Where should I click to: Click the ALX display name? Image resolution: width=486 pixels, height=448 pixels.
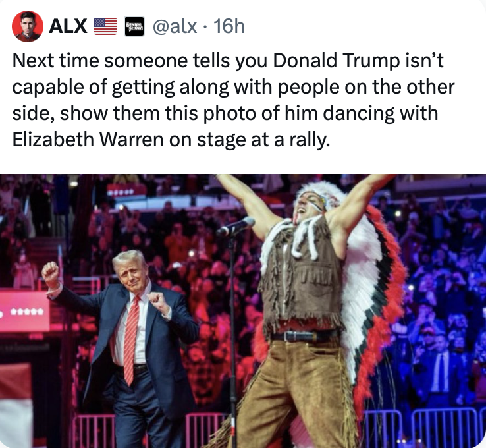[68, 26]
